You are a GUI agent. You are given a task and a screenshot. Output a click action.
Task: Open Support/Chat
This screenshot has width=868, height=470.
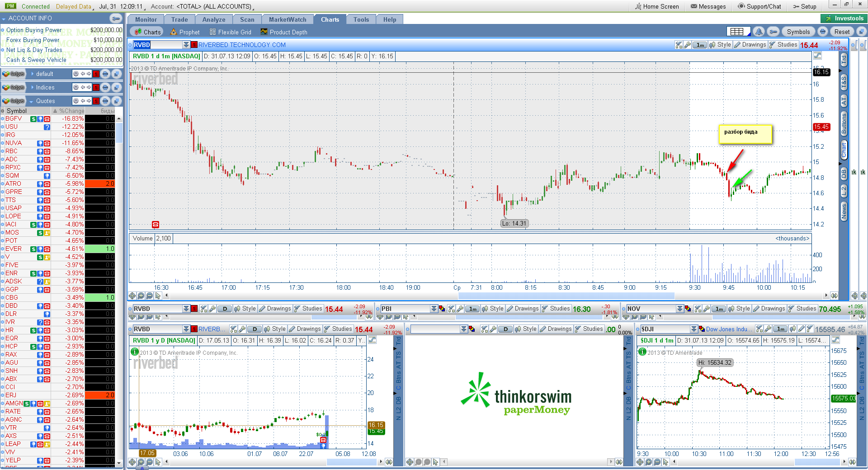click(759, 6)
